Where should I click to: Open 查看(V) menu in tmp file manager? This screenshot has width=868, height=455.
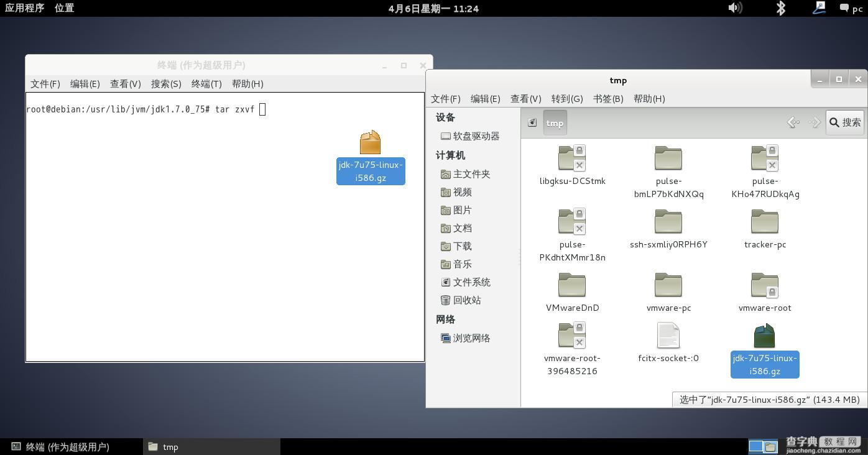526,99
